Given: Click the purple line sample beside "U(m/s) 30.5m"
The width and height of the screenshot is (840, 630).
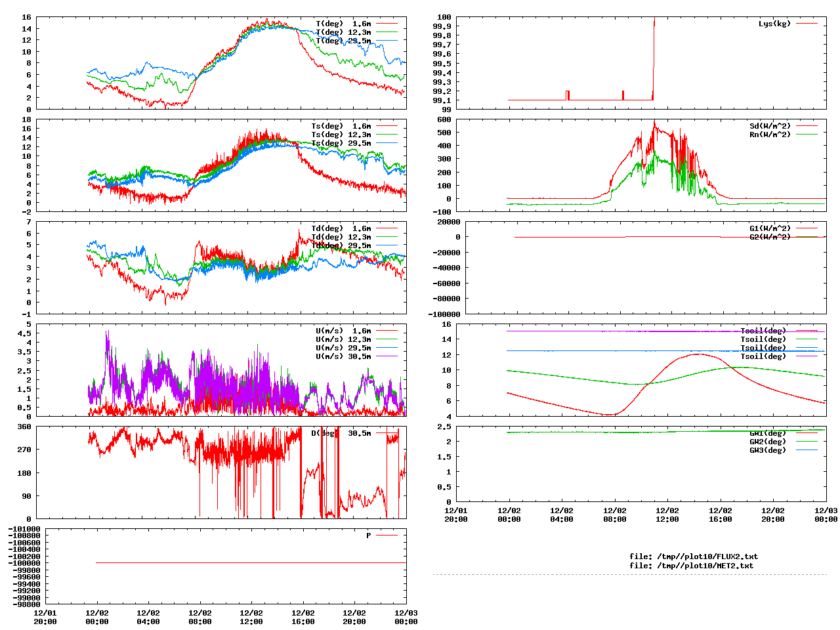Looking at the screenshot, I should [x=387, y=356].
